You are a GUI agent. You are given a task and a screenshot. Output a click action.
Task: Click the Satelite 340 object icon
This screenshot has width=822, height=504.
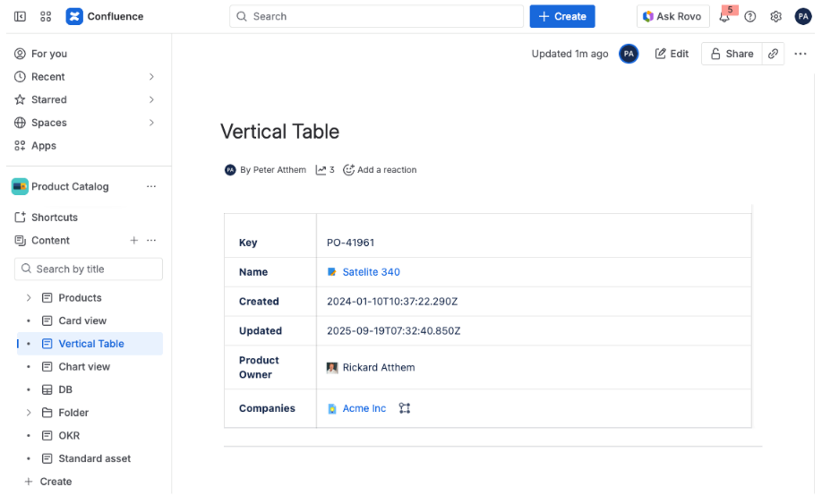(332, 272)
